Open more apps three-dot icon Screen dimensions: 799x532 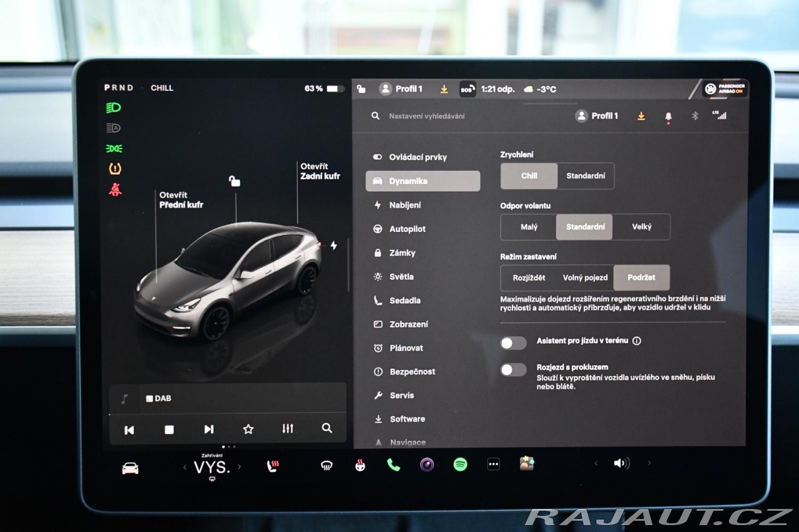point(493,464)
